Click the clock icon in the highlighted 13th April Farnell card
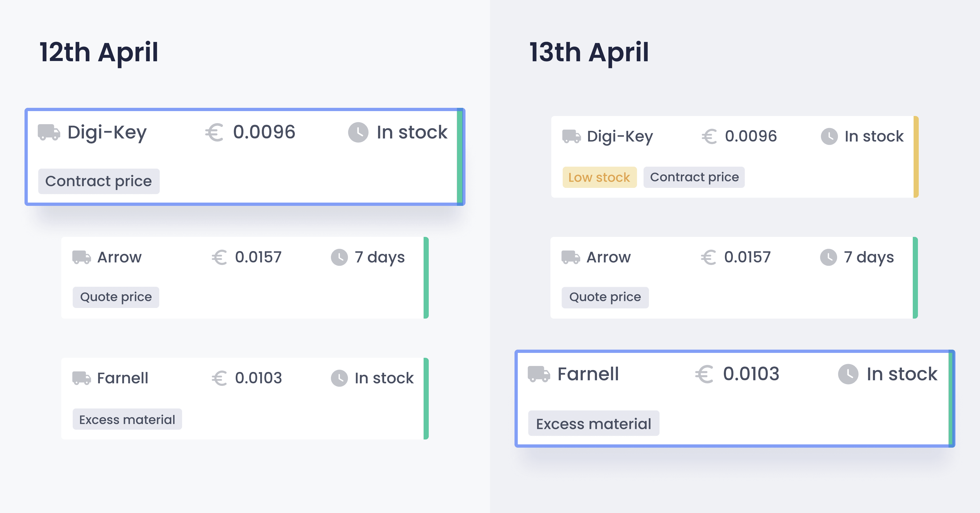 pos(848,374)
